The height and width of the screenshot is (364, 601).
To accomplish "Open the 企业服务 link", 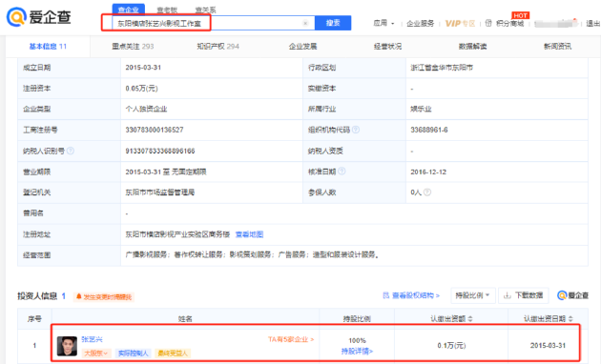I will click(420, 24).
